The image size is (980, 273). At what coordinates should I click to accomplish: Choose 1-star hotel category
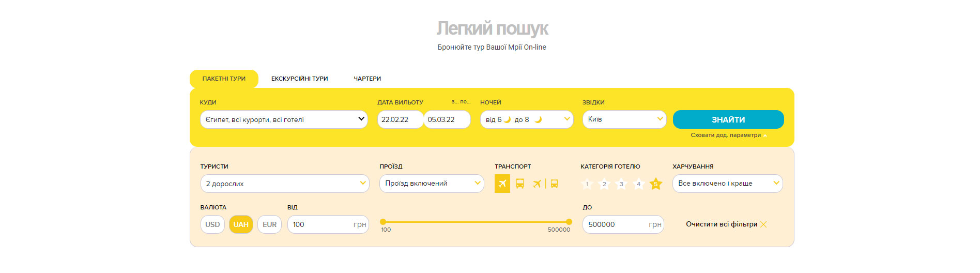tap(587, 184)
